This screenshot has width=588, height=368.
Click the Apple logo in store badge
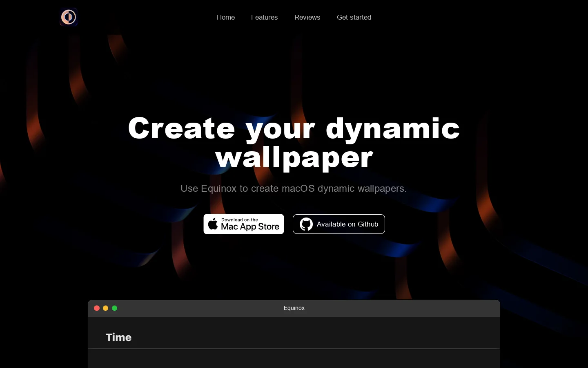(x=213, y=224)
